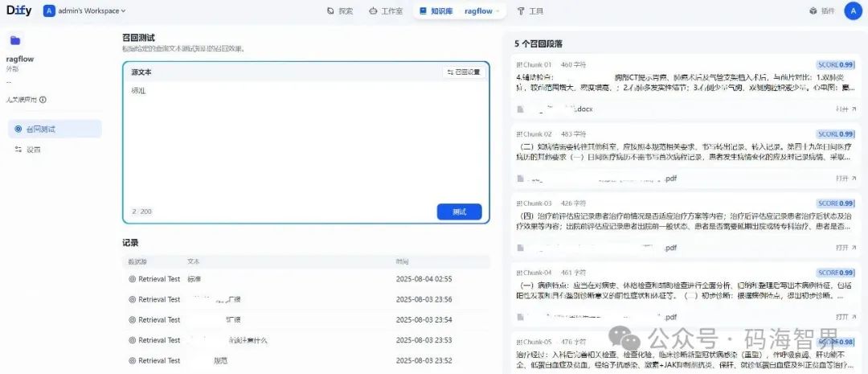Click SCORE 0.99 badge on Chunk-03
This screenshot has width=868, height=374.
[835, 203]
